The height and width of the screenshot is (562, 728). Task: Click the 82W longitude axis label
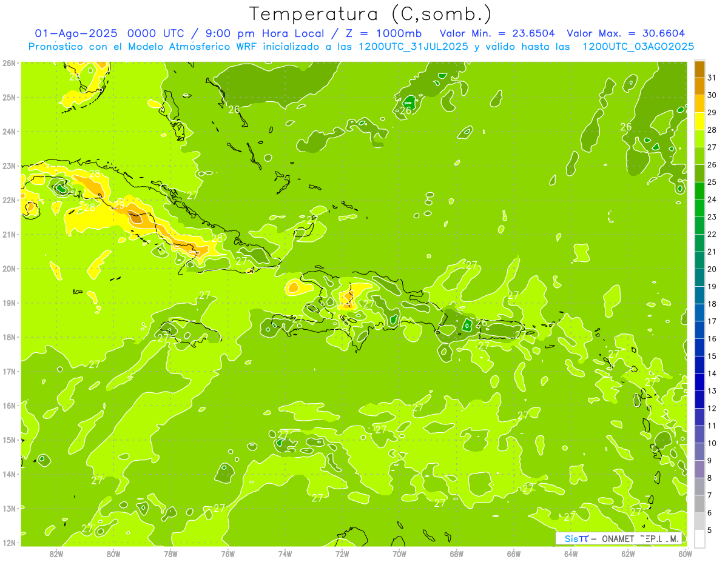pyautogui.click(x=56, y=554)
